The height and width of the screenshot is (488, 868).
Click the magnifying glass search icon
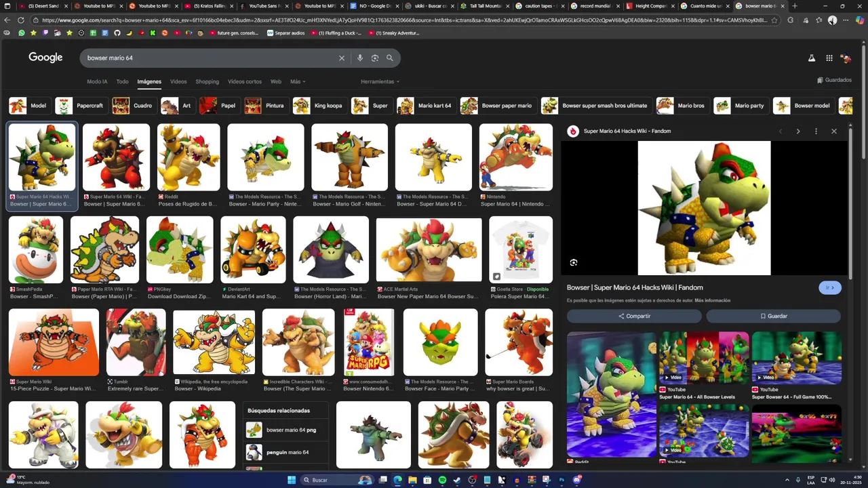point(390,58)
